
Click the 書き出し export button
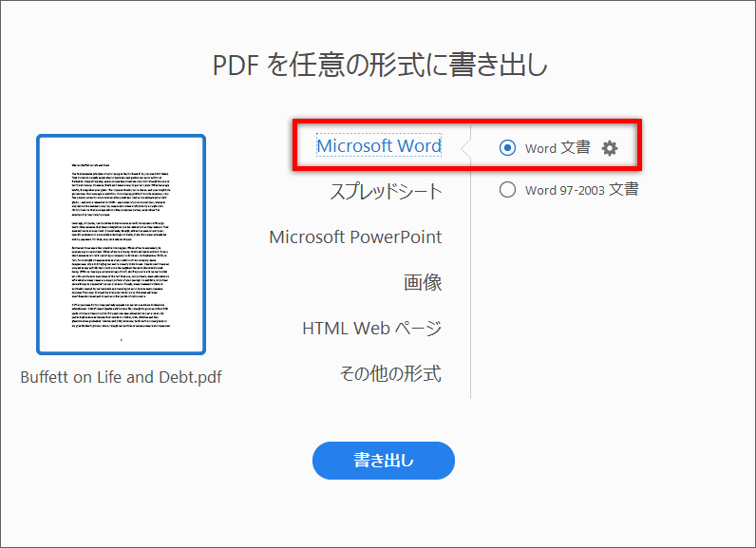click(x=384, y=461)
